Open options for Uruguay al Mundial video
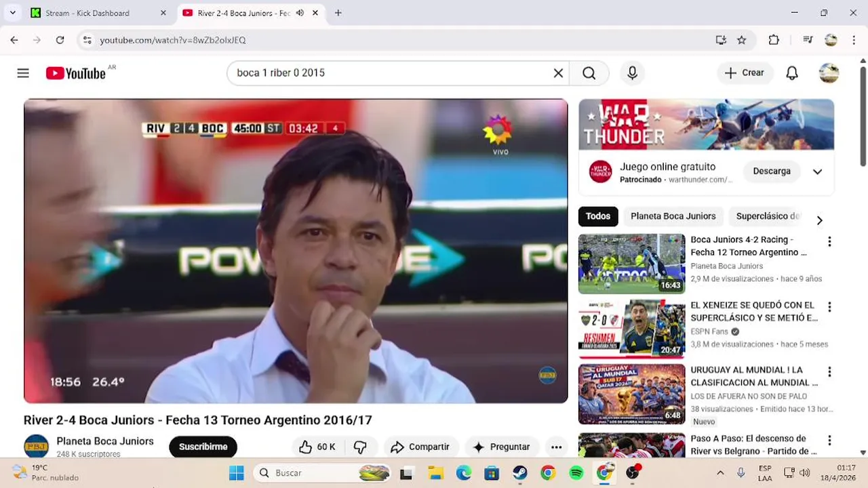This screenshot has width=868, height=488. pyautogui.click(x=829, y=372)
